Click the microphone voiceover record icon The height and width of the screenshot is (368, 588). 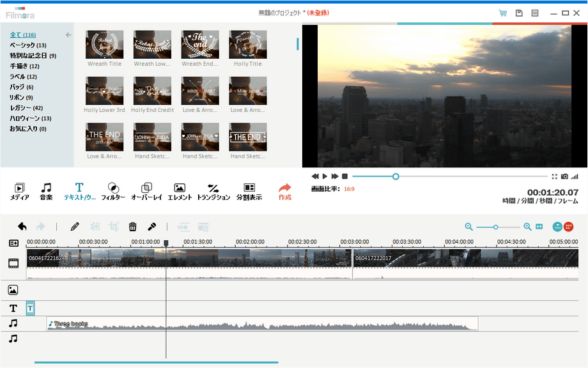click(x=151, y=227)
